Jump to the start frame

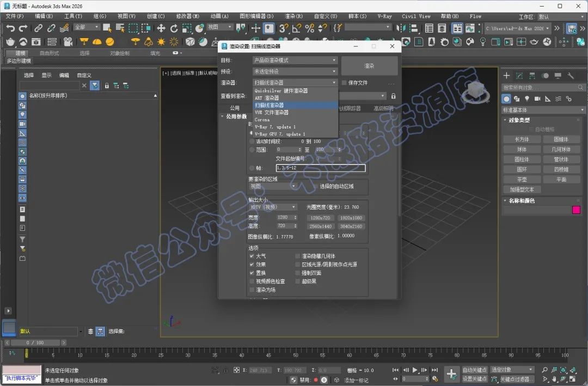click(x=395, y=370)
